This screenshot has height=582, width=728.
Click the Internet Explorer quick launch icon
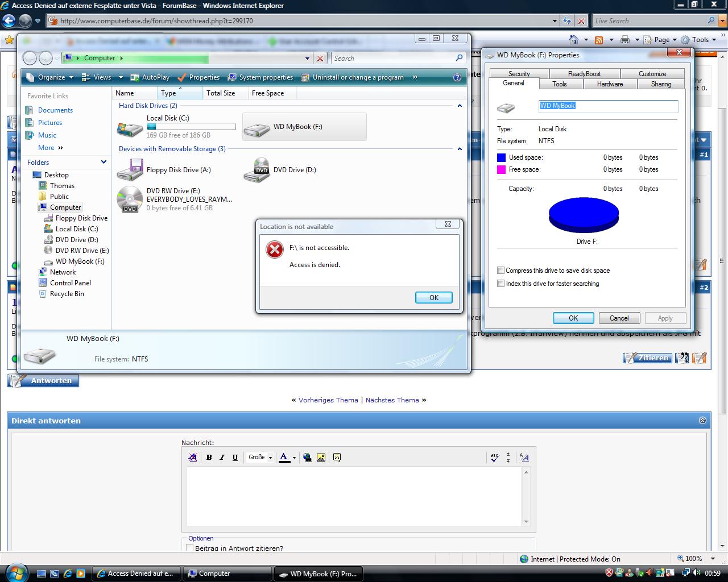coord(68,573)
